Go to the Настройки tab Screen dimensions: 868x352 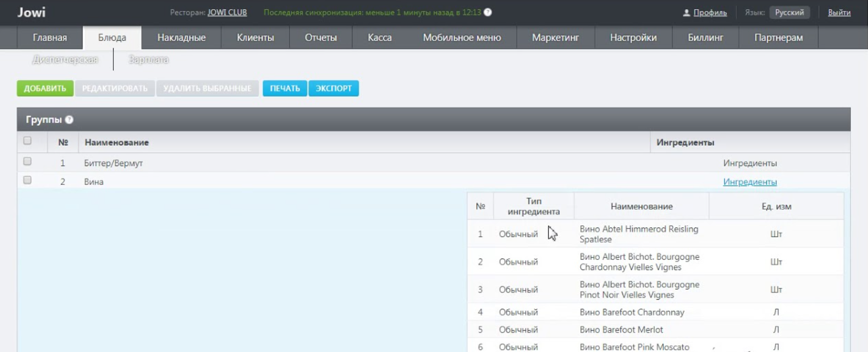[633, 38]
